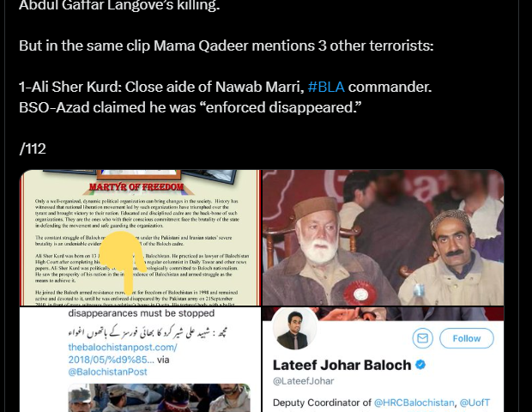The image size is (532, 412).
Task: Click Lateef Johar's profile avatar
Action: pos(294,329)
